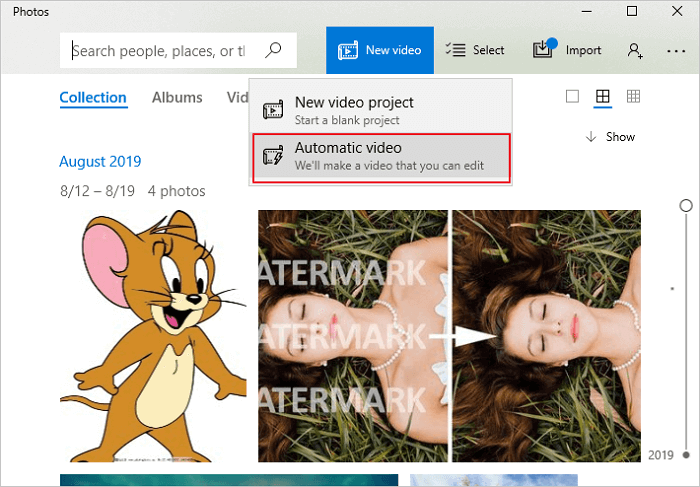700x487 pixels.
Task: Click in the search people, places box
Action: pos(160,51)
